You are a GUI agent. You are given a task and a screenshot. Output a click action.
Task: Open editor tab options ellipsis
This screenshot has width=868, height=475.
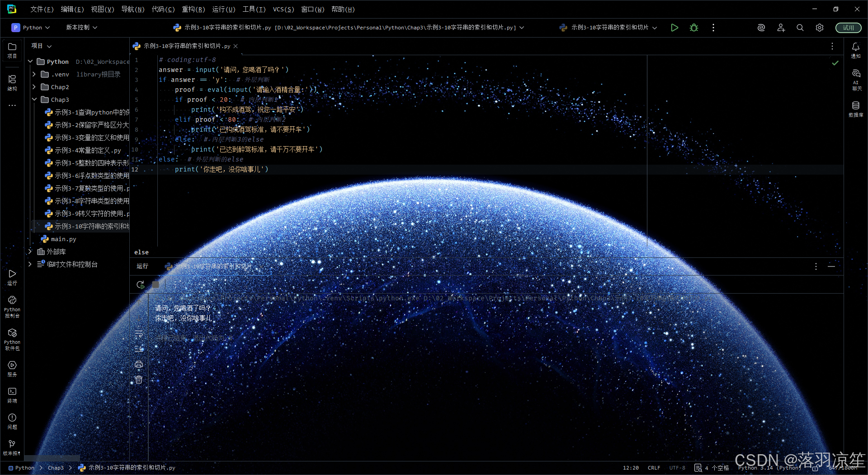tap(832, 46)
